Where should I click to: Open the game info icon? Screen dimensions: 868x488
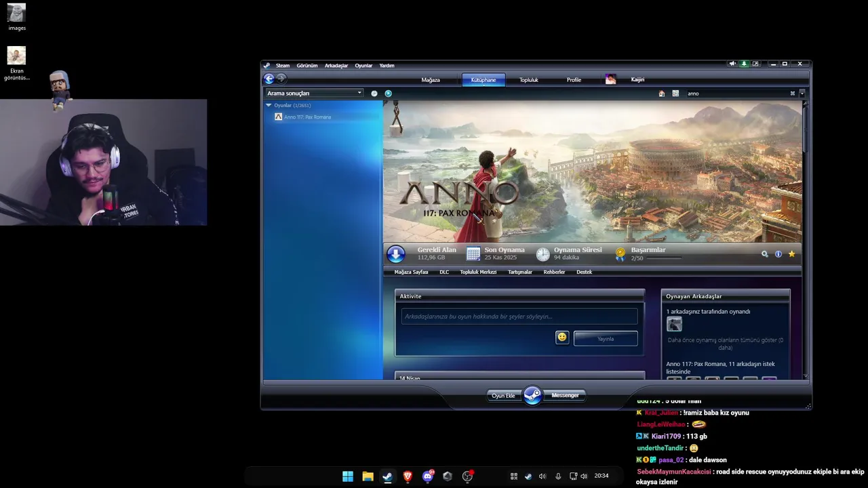point(778,254)
